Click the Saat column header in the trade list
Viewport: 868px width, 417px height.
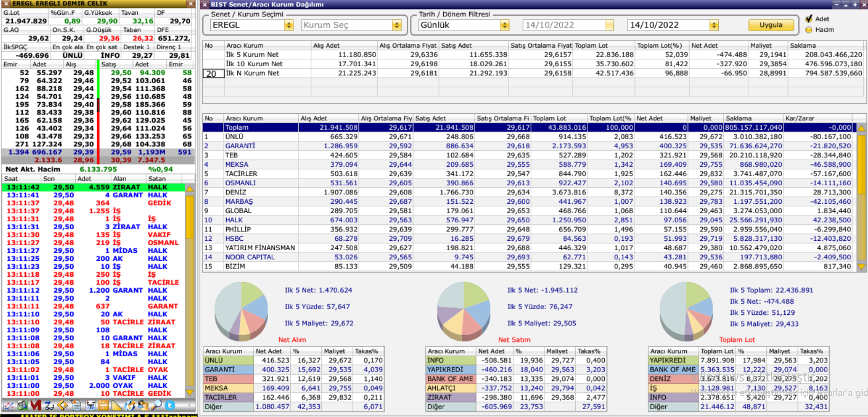coord(21,179)
